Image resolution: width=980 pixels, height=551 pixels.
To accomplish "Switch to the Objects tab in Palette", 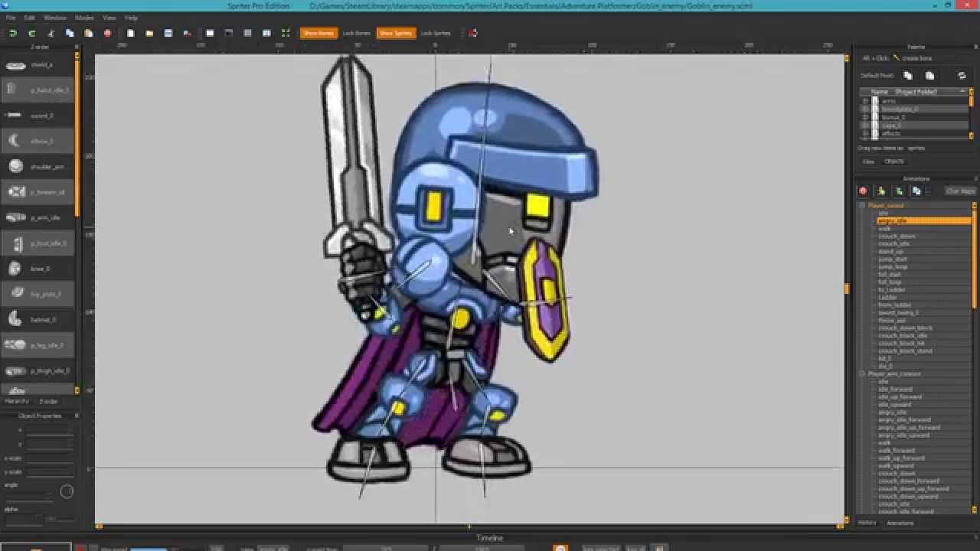I will (894, 161).
